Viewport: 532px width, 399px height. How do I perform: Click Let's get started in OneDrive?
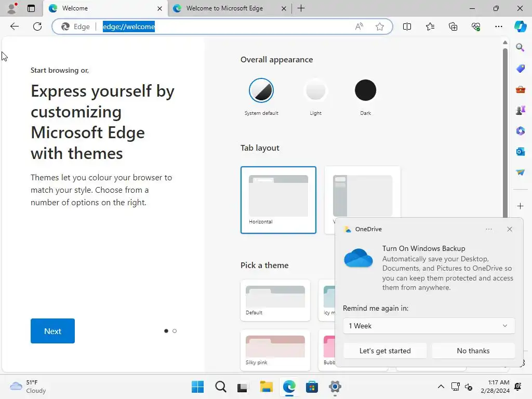(x=385, y=351)
